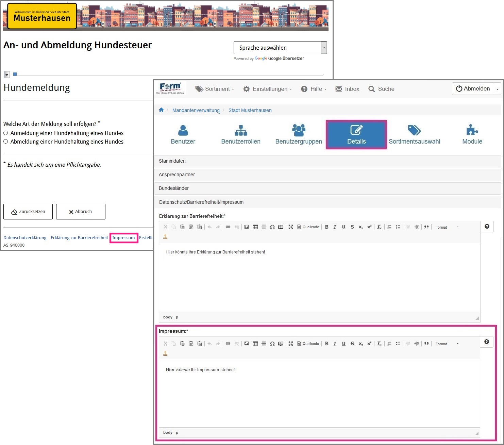Expand the Bundesländer section
Screen dimensions: 504x445
pos(328,188)
